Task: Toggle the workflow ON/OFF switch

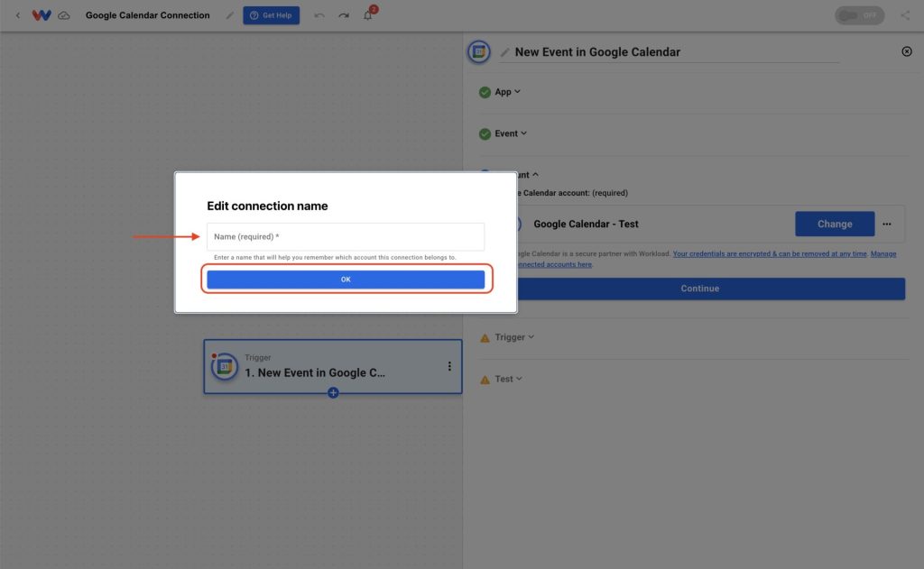Action: coord(859,15)
